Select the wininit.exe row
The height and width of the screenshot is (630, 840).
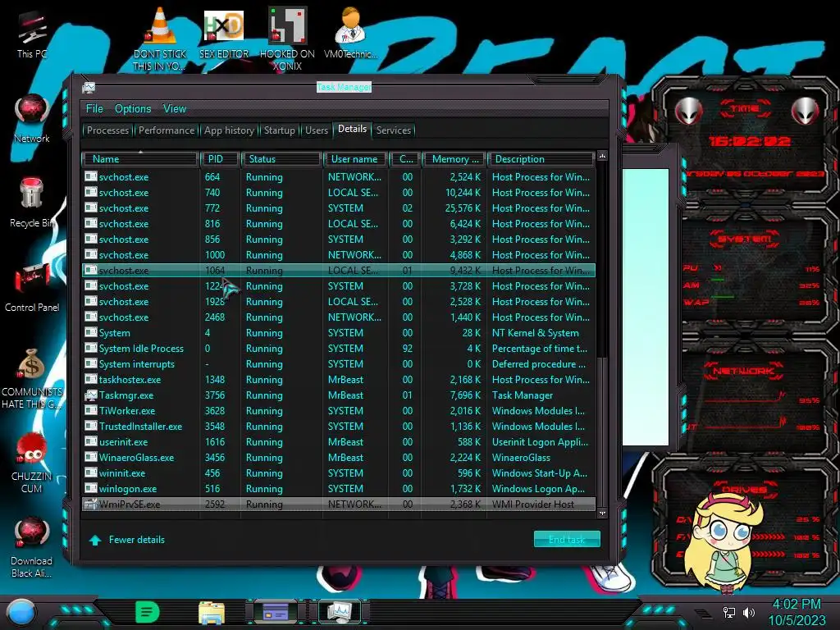coord(339,473)
